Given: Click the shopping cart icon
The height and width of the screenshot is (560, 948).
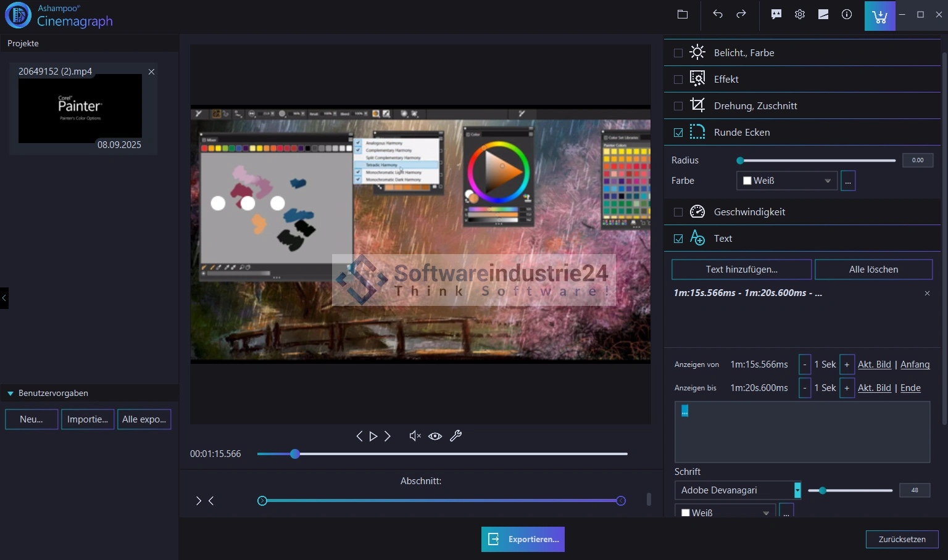Looking at the screenshot, I should click(879, 15).
